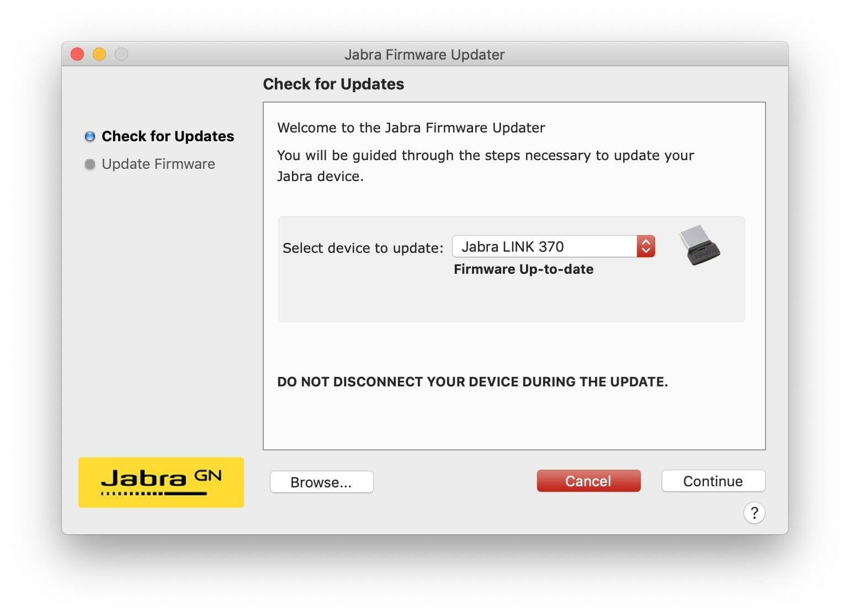
Task: Click the Firmware Up-to-date status text
Action: (524, 269)
